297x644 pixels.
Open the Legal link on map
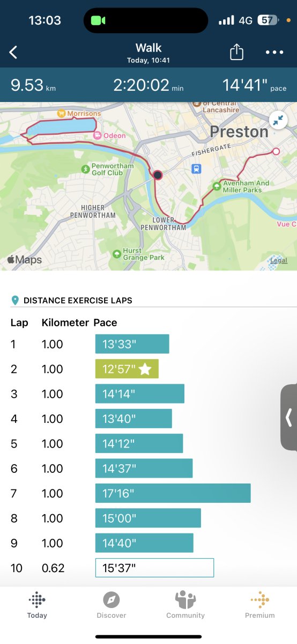pyautogui.click(x=279, y=261)
